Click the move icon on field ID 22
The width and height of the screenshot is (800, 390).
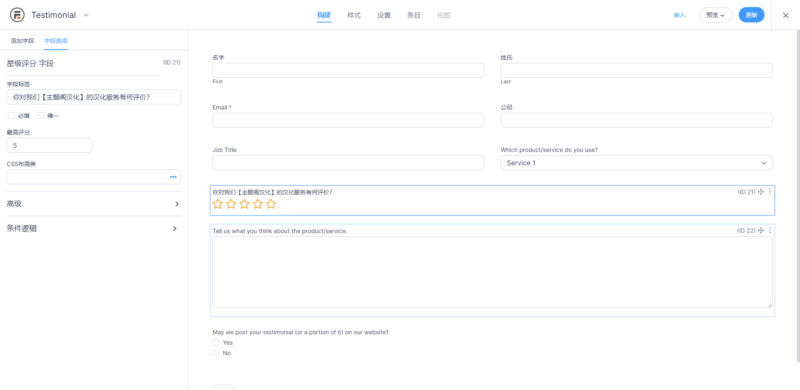click(x=761, y=231)
